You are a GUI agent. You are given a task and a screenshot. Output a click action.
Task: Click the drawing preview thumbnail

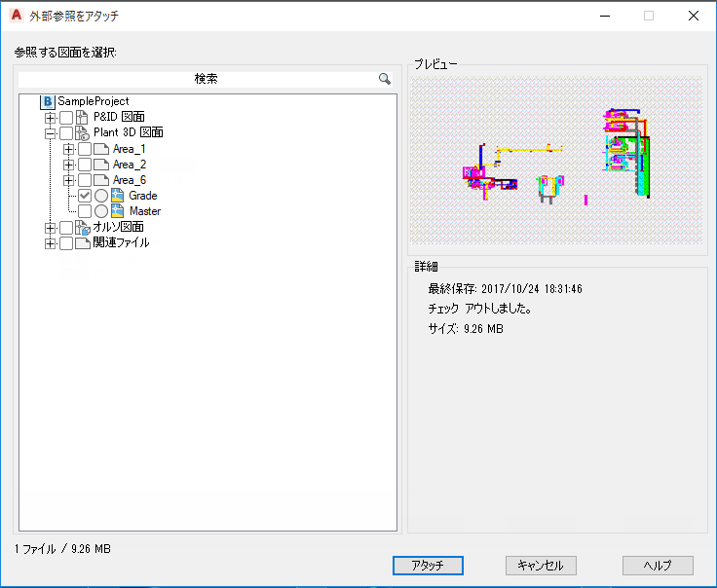tap(556, 161)
